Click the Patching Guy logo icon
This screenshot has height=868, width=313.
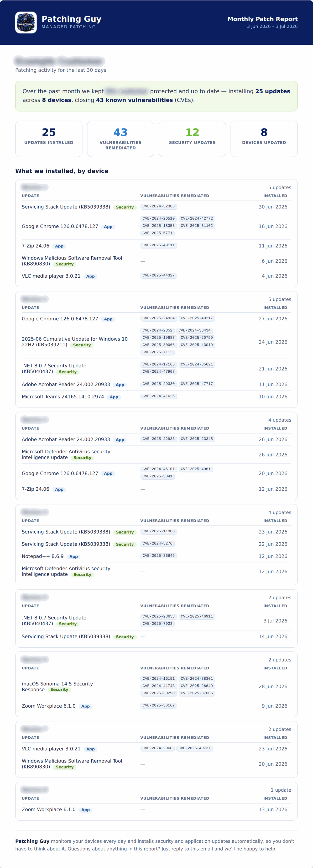pos(26,23)
